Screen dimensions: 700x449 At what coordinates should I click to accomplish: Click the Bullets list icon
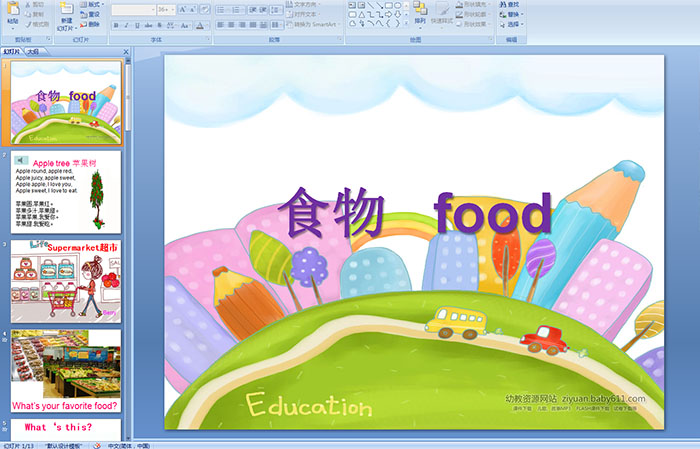[223, 10]
